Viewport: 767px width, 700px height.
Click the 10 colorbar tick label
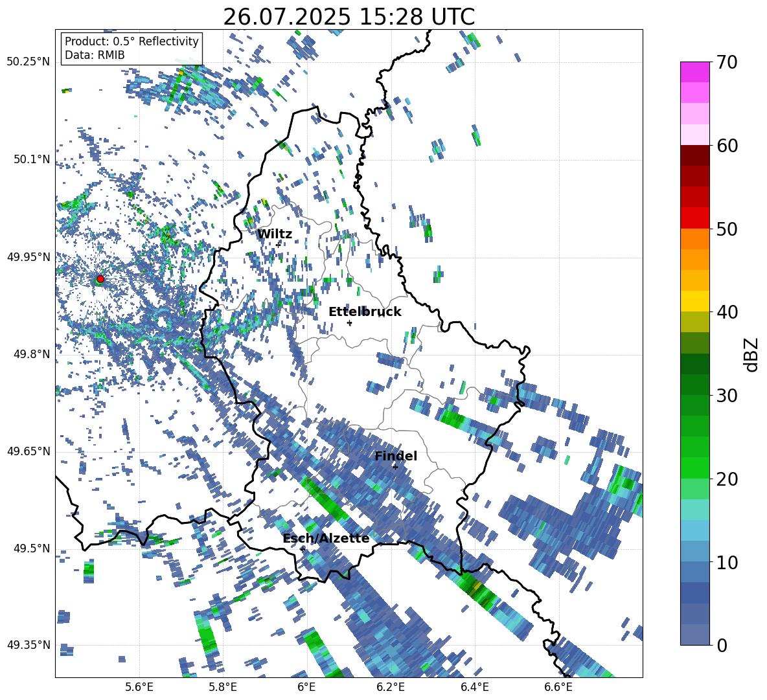[726, 562]
